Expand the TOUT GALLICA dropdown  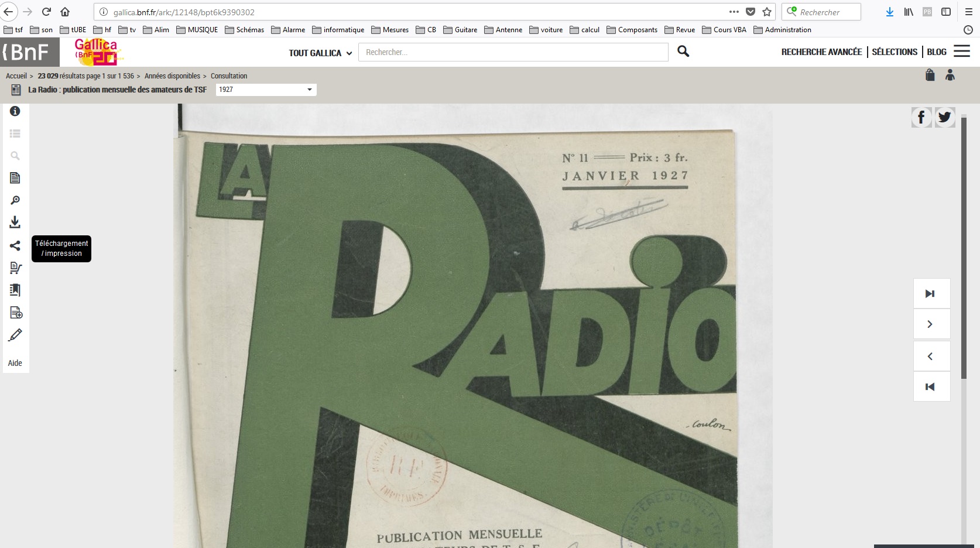[x=320, y=53]
